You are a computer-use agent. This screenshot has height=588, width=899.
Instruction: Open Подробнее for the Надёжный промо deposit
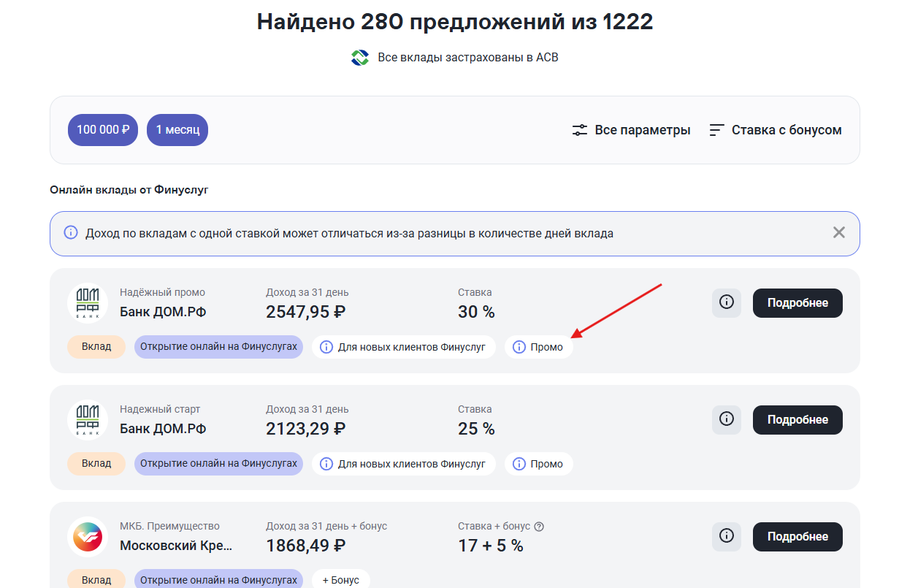(x=797, y=302)
